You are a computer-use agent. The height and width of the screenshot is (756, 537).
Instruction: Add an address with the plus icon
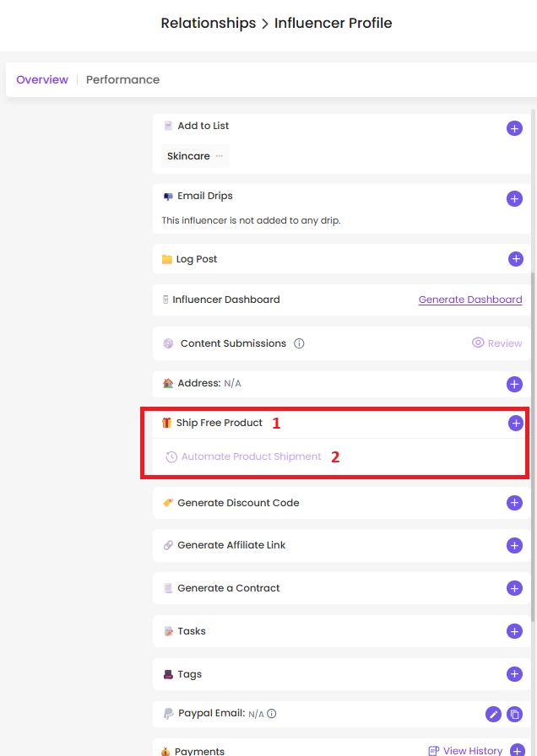pyautogui.click(x=514, y=384)
